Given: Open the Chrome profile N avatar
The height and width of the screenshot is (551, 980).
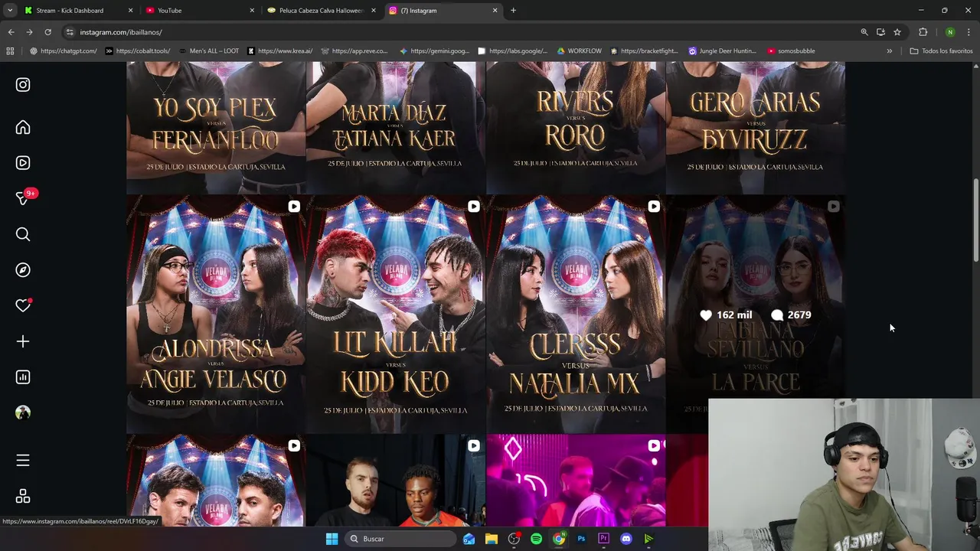Looking at the screenshot, I should coord(950,32).
